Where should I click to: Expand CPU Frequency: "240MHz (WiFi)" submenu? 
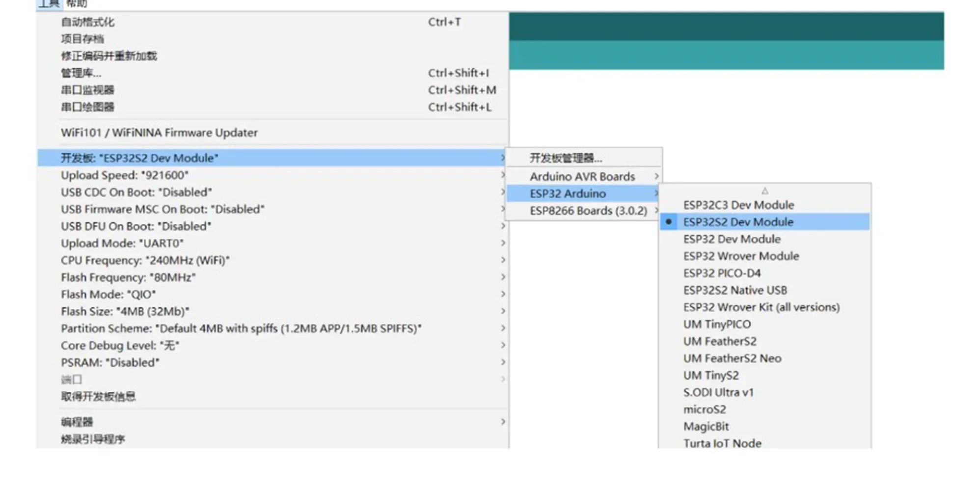(x=272, y=260)
